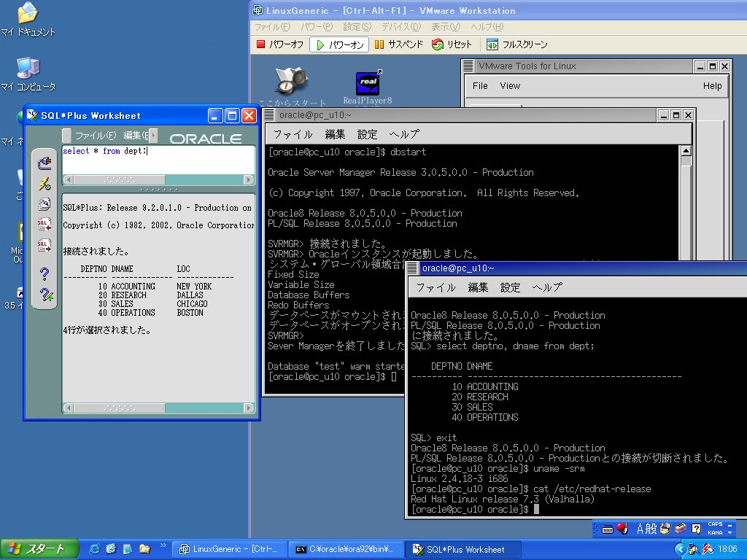The height and width of the screenshot is (560, 747).
Task: Open View menu in VMware Tools for Linux
Action: (510, 86)
